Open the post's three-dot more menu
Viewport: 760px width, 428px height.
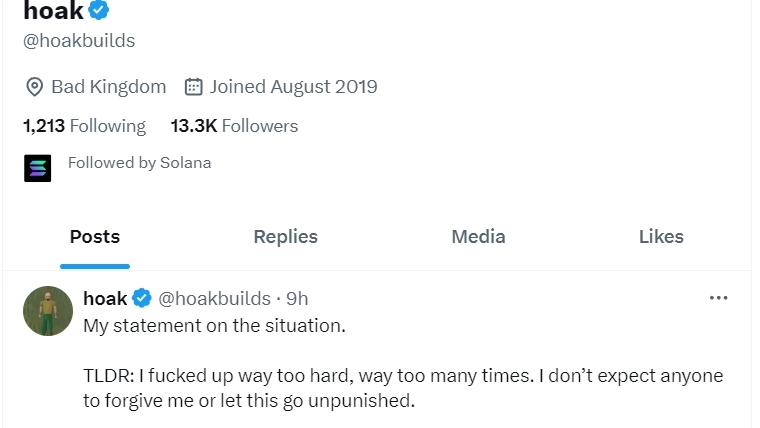click(x=718, y=298)
